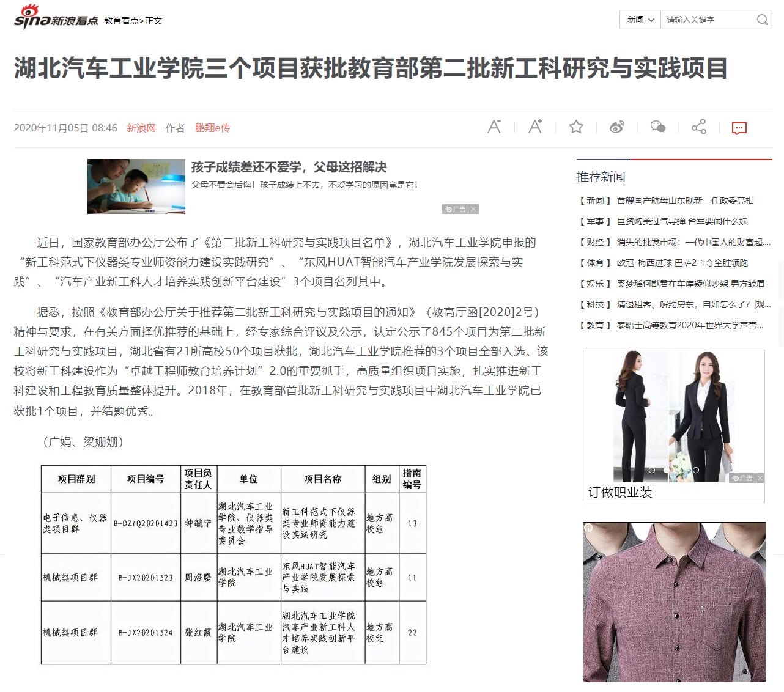This screenshot has width=784, height=692.
Task: Click the star favorite icon
Action: click(x=576, y=127)
